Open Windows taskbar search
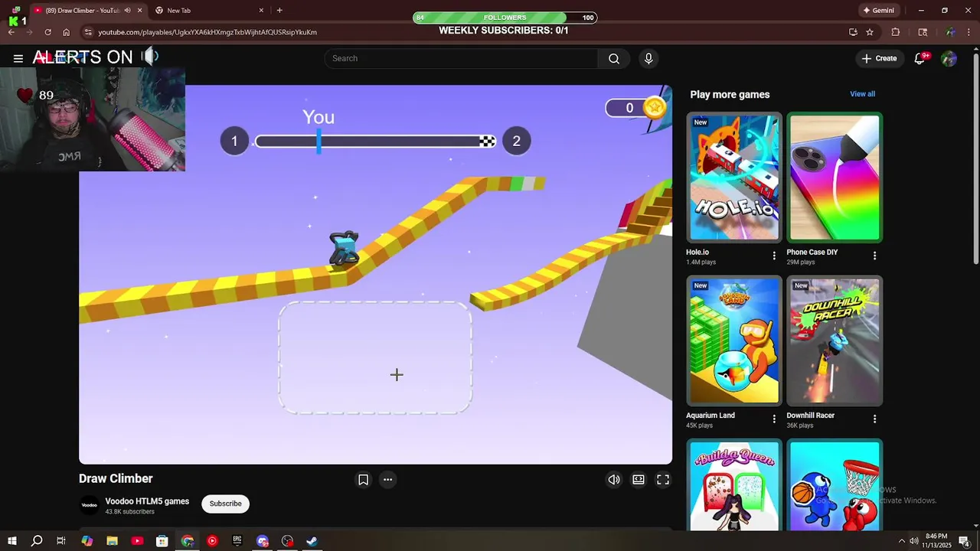 click(37, 541)
